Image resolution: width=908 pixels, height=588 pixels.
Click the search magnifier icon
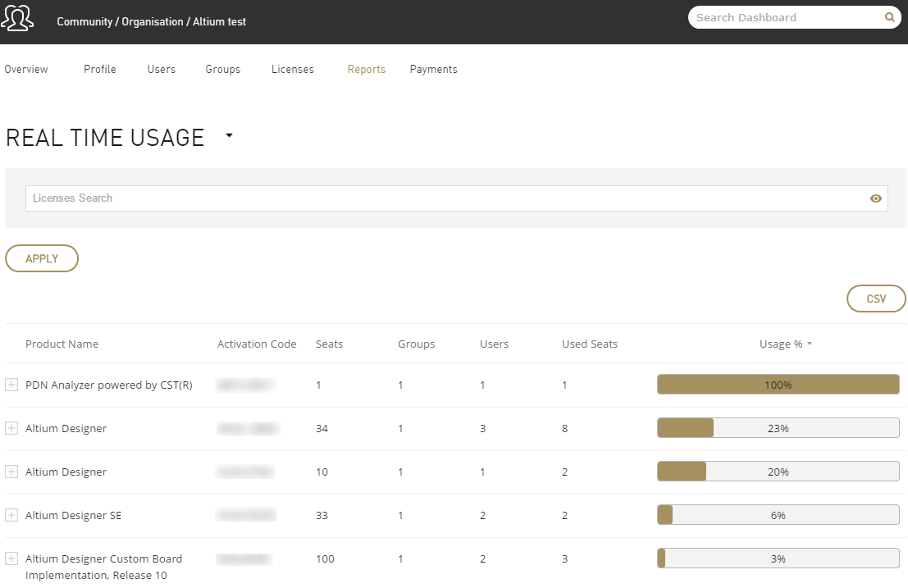[889, 17]
